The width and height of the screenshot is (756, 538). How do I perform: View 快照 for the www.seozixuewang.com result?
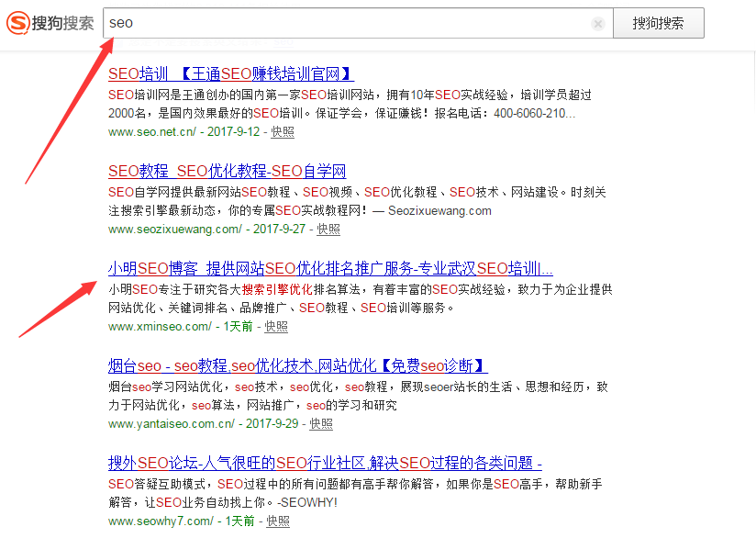(328, 230)
